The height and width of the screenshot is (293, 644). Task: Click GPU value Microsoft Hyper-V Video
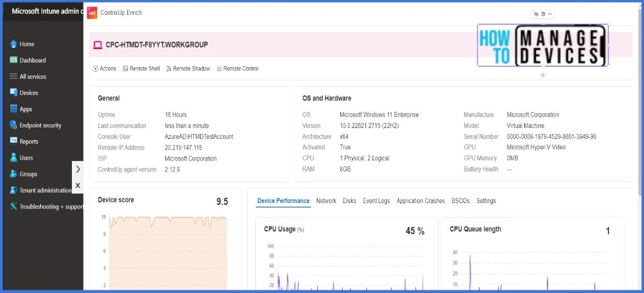click(x=536, y=147)
